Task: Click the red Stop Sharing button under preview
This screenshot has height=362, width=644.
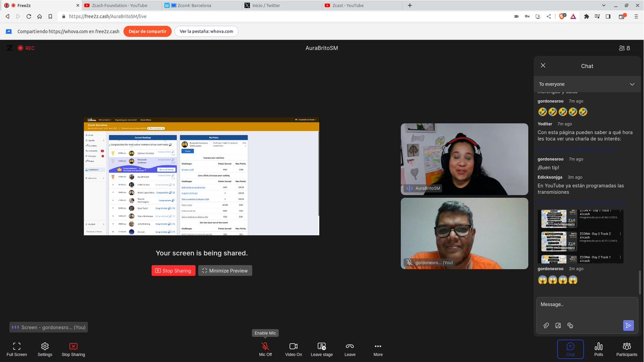Action: click(x=173, y=271)
